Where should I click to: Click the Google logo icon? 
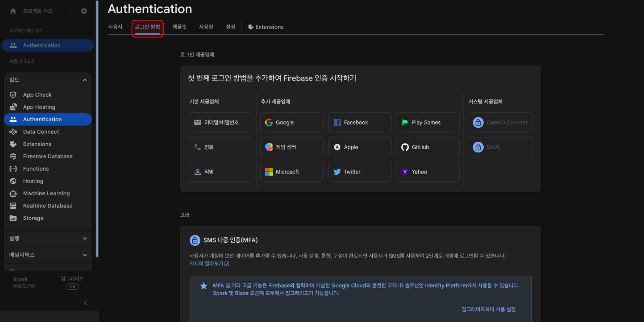click(269, 123)
